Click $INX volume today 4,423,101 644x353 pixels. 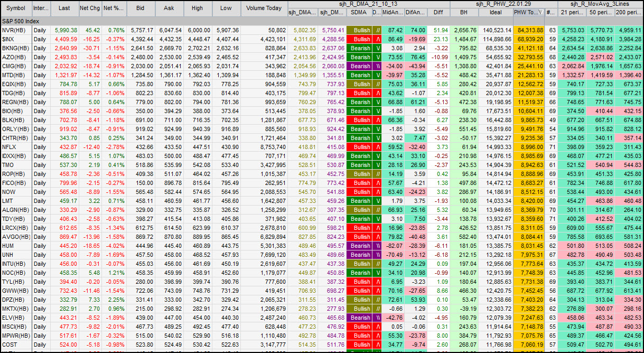tap(264, 39)
